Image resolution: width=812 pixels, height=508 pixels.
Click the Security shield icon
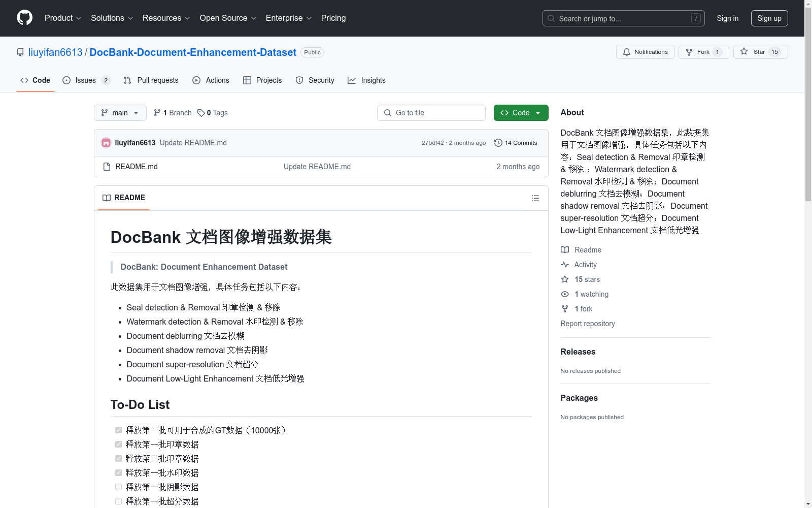299,80
